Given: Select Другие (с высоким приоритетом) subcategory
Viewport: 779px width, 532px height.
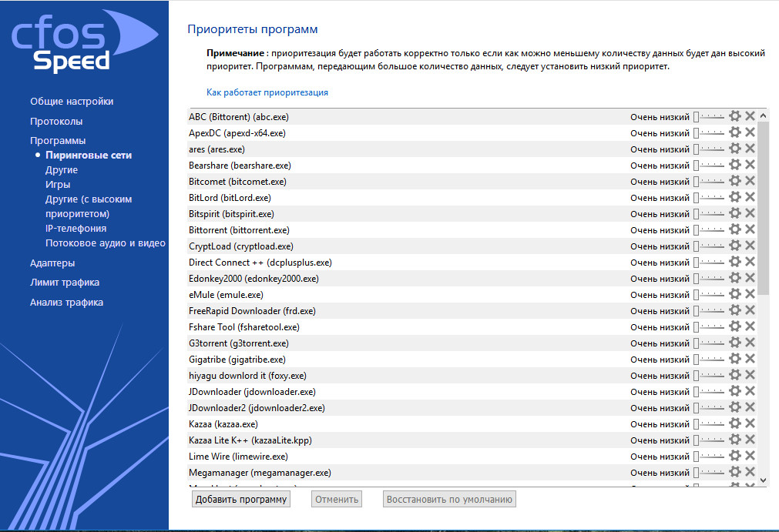Looking at the screenshot, I should (89, 206).
